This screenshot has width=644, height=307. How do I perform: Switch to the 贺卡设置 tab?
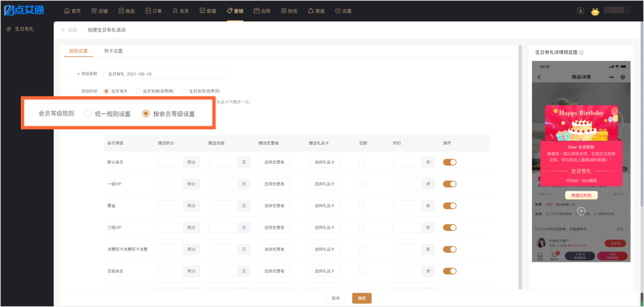(113, 51)
